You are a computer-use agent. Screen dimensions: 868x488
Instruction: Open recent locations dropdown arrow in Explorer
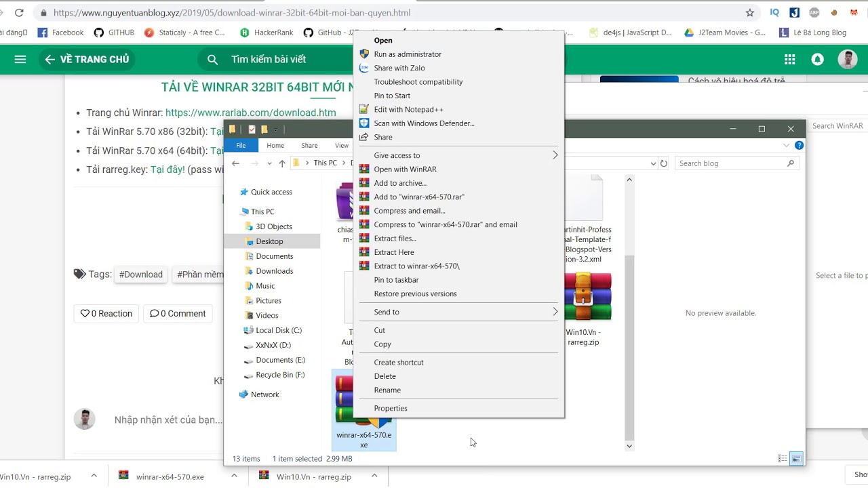tap(269, 163)
